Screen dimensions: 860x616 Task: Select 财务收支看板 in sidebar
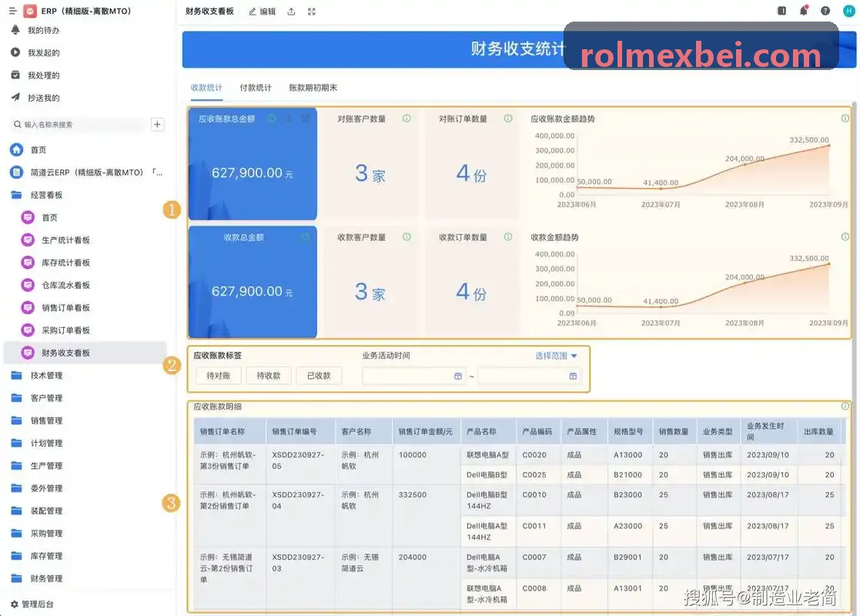pyautogui.click(x=85, y=353)
